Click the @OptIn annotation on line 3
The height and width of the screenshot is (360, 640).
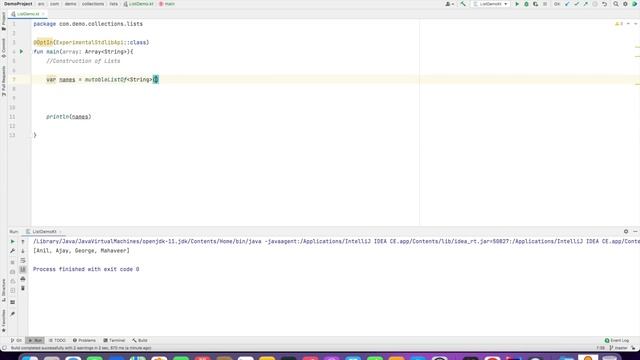(43, 42)
